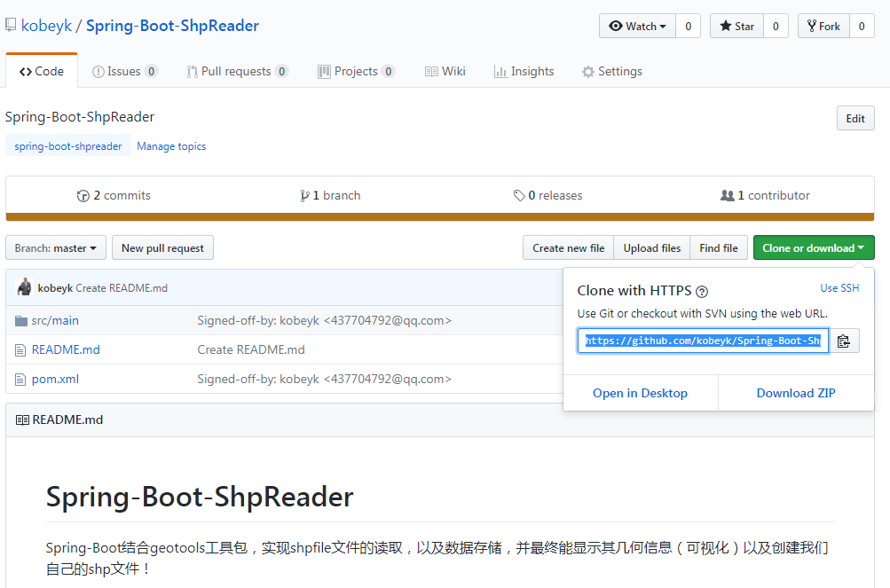Click the language bar below repo stats
This screenshot has width=890, height=588.
tap(440, 216)
